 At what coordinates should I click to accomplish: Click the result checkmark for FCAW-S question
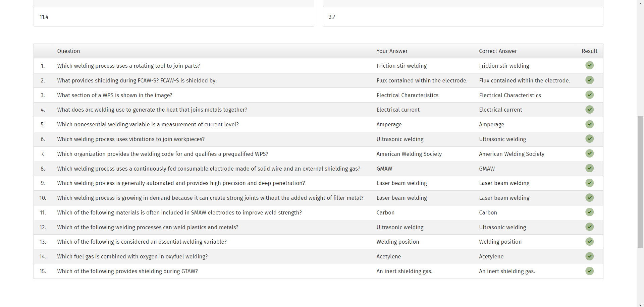[x=589, y=80]
